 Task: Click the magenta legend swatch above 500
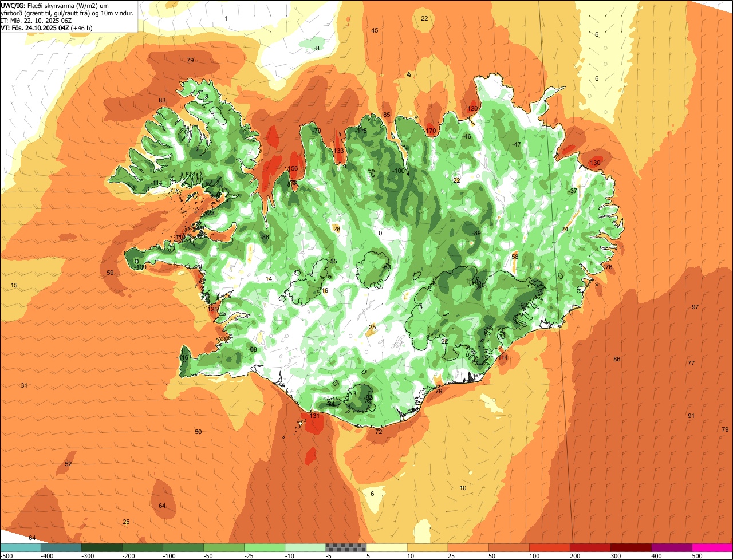[712, 547]
